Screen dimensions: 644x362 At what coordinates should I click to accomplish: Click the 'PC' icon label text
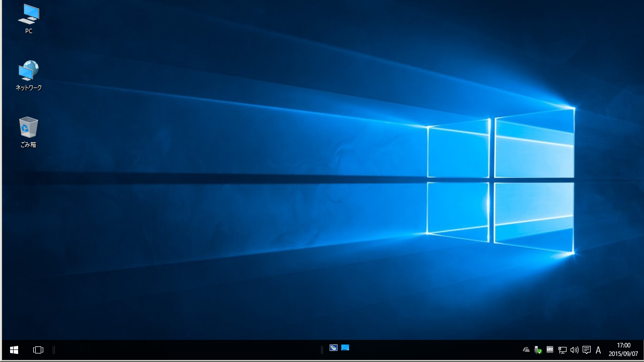pyautogui.click(x=29, y=31)
